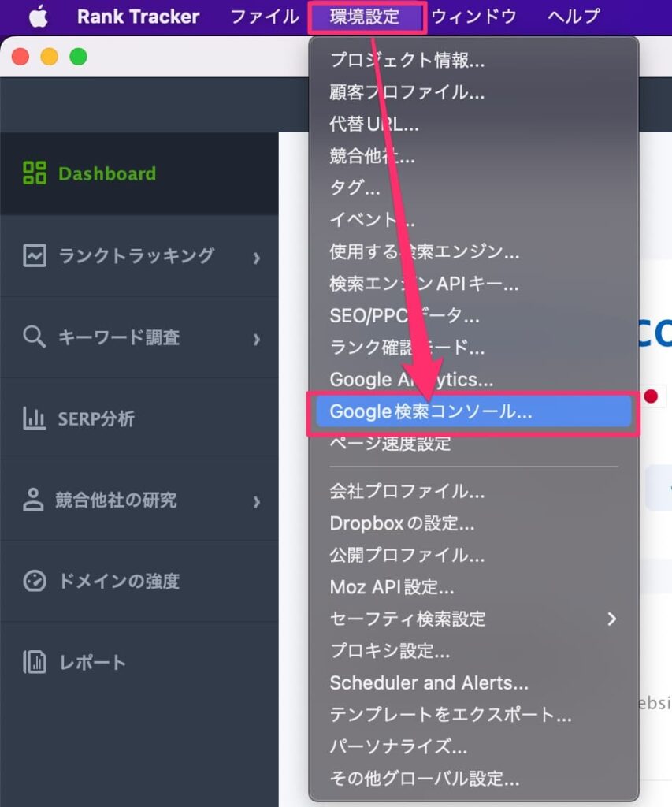
Task: Choose Moz API 設定... from the menu
Action: point(473,587)
